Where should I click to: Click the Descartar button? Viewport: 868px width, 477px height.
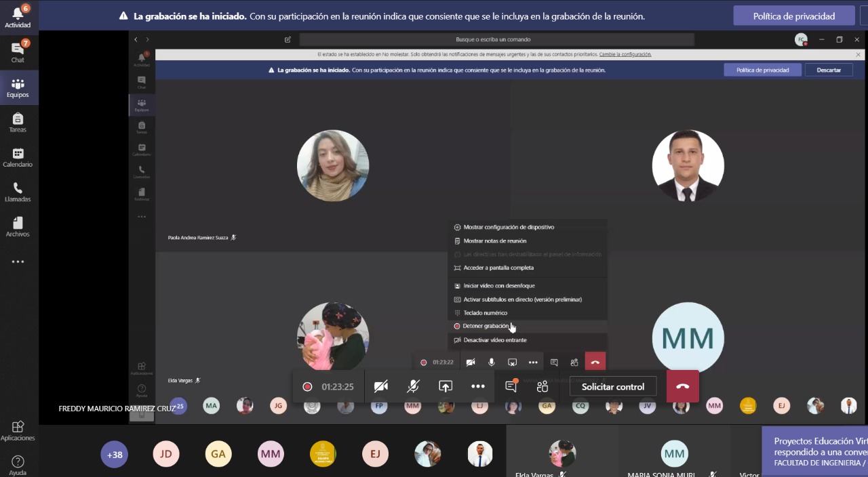[829, 70]
